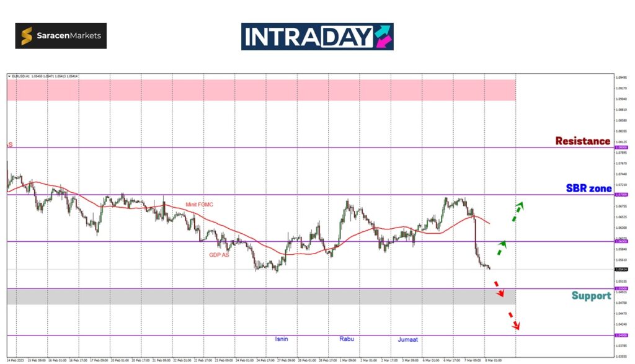The image size is (635, 364).
Task: Click the lowest red arrow near 1.04000
Action: pyautogui.click(x=513, y=322)
